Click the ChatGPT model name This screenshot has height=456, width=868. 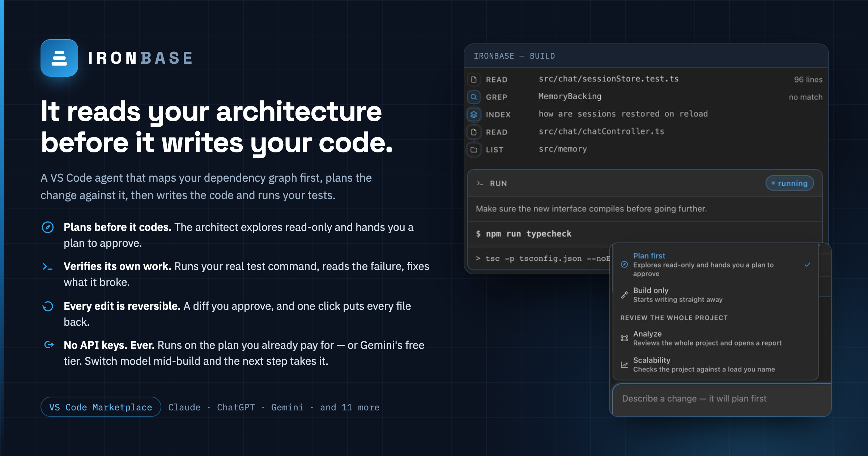(x=236, y=407)
